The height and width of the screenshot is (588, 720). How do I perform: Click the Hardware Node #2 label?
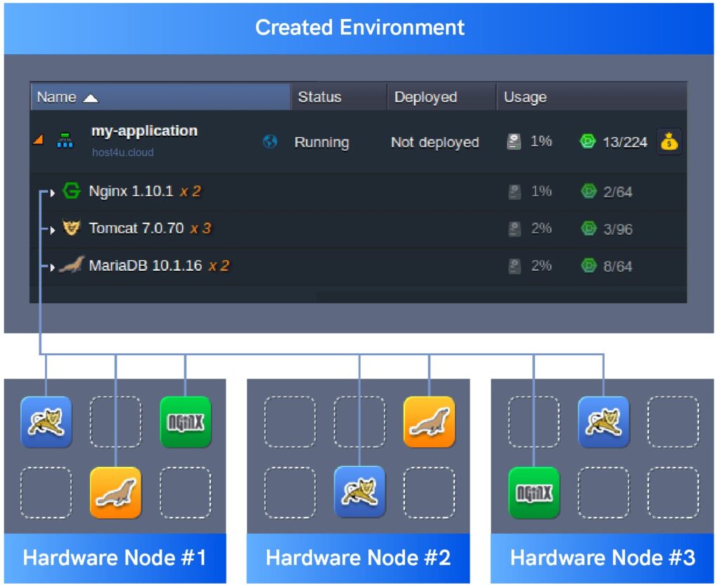[x=358, y=558]
